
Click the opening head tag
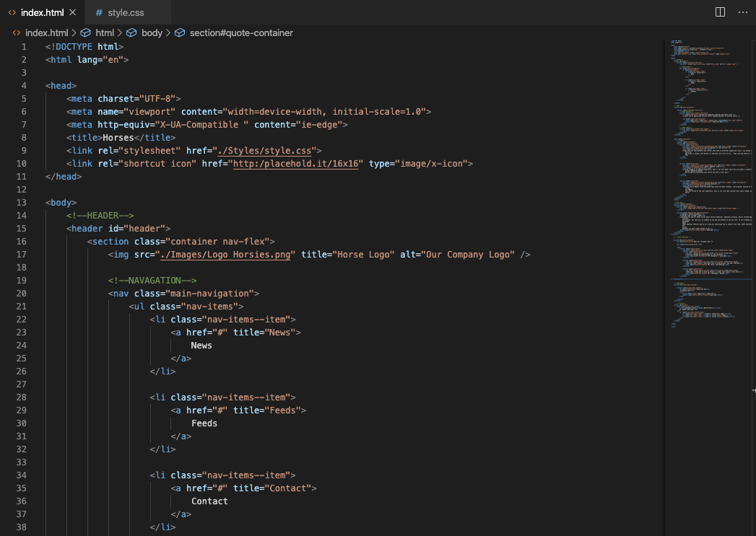[x=61, y=86]
